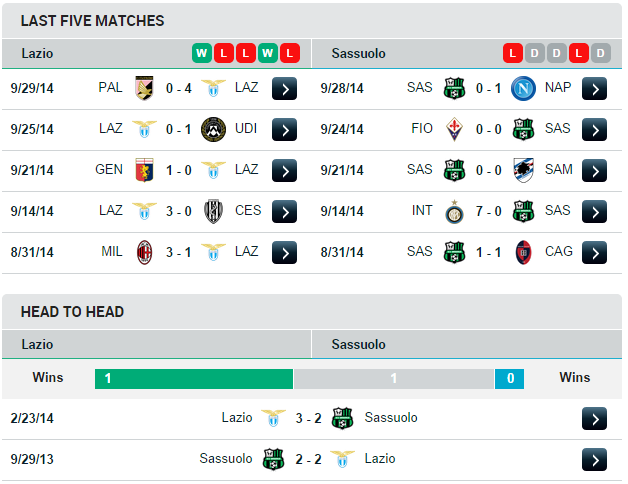The width and height of the screenshot is (628, 484).
Task: Select Sassuolo header in Last Five Matches
Action: click(x=359, y=53)
